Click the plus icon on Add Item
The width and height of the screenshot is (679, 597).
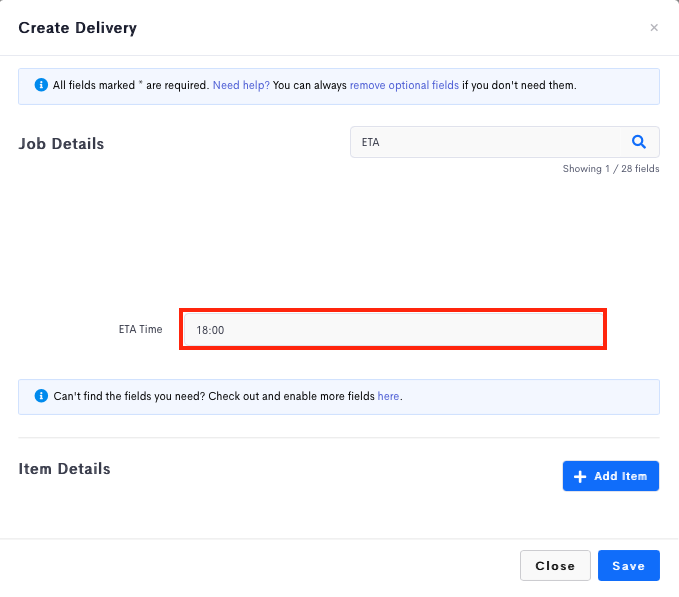[x=580, y=476]
